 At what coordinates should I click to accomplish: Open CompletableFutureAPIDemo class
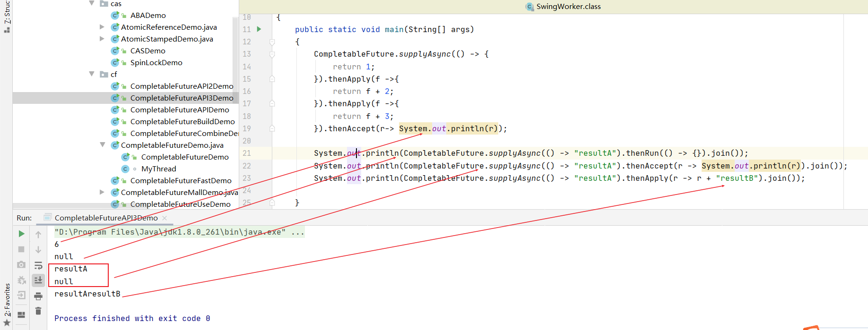[180, 110]
